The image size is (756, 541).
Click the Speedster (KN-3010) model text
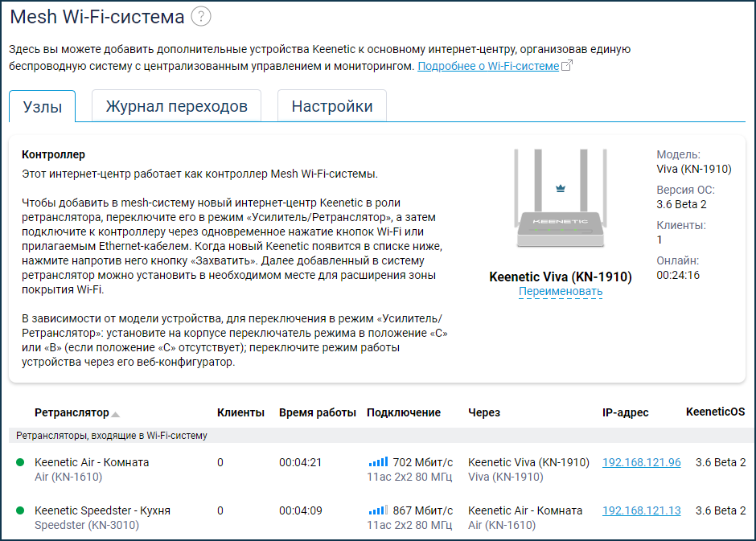click(x=87, y=525)
